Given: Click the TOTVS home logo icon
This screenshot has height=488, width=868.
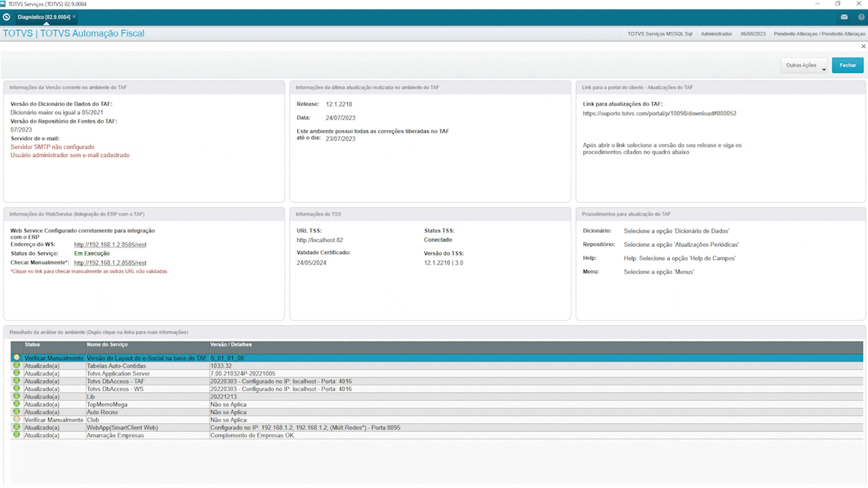Looking at the screenshot, I should (6, 17).
